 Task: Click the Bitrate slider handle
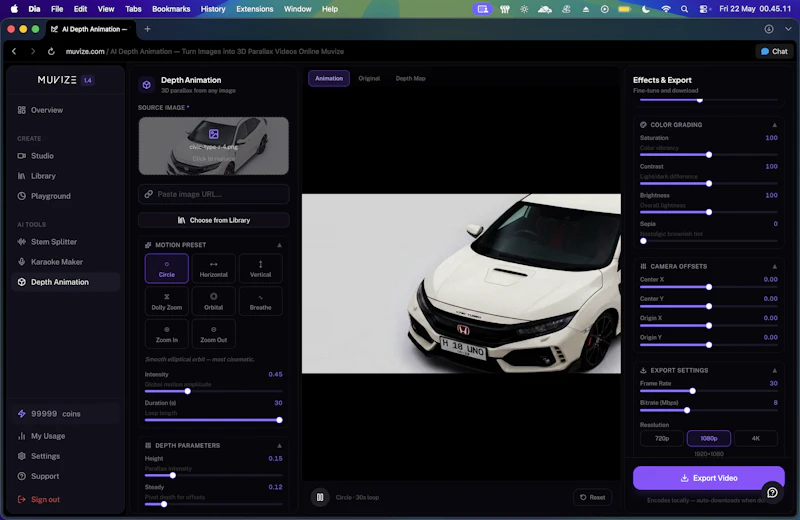click(x=687, y=410)
